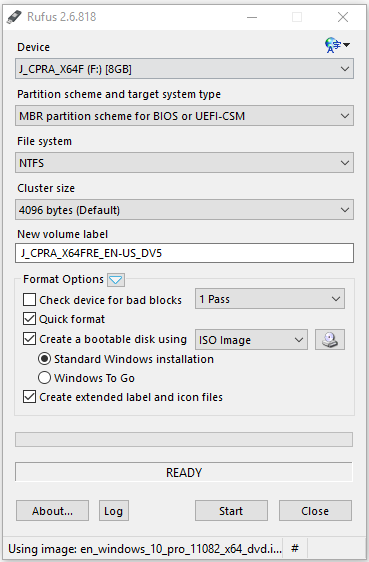The image size is (369, 562).
Task: Expand the Cluster size dropdown
Action: tap(184, 210)
